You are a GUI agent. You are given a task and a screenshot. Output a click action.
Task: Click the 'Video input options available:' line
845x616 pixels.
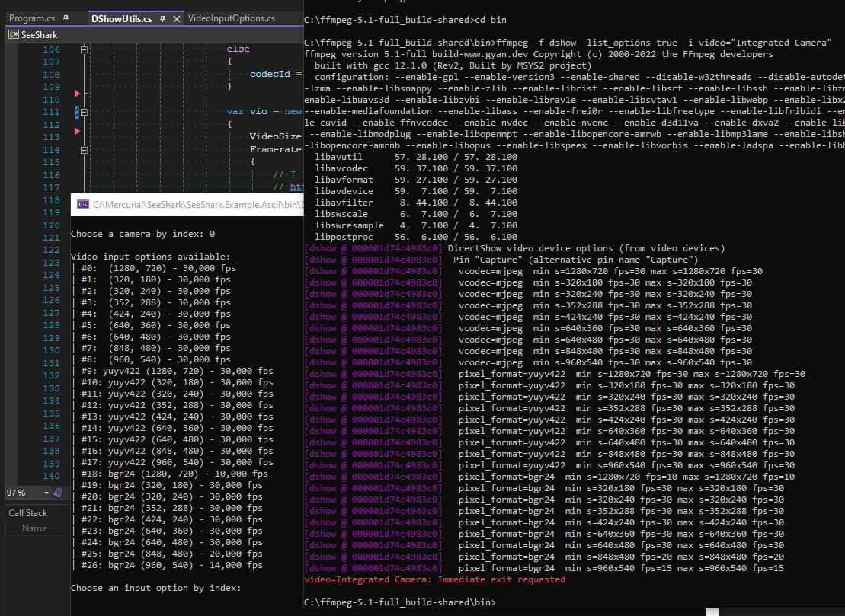(150, 257)
